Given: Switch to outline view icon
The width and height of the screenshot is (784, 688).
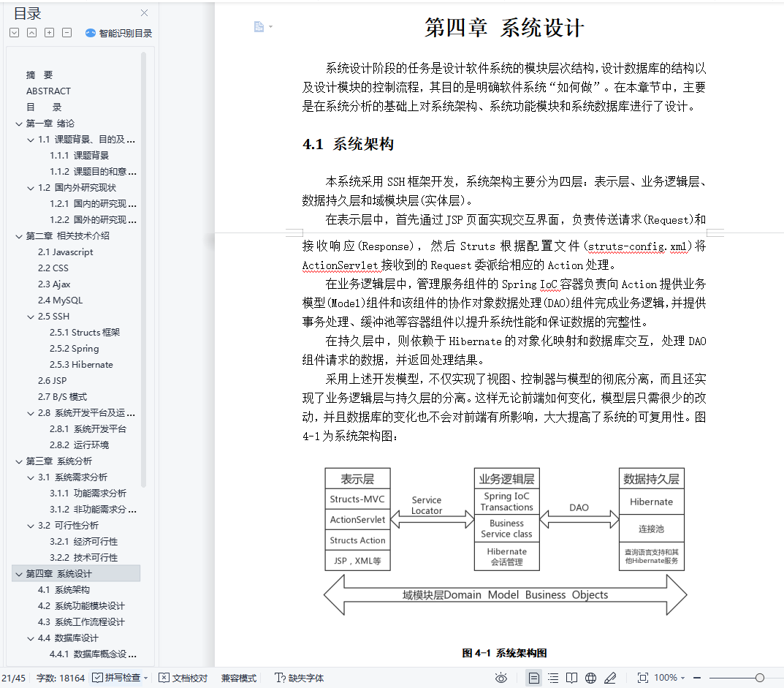Looking at the screenshot, I should point(553,678).
